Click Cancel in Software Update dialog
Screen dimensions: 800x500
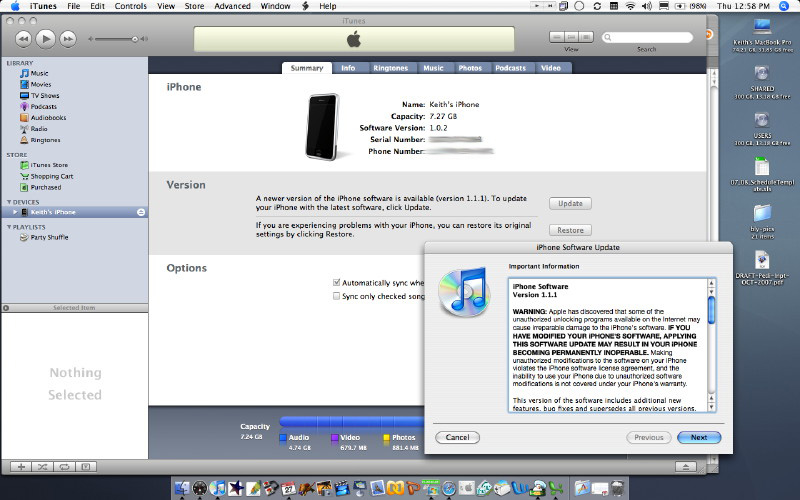(x=458, y=437)
